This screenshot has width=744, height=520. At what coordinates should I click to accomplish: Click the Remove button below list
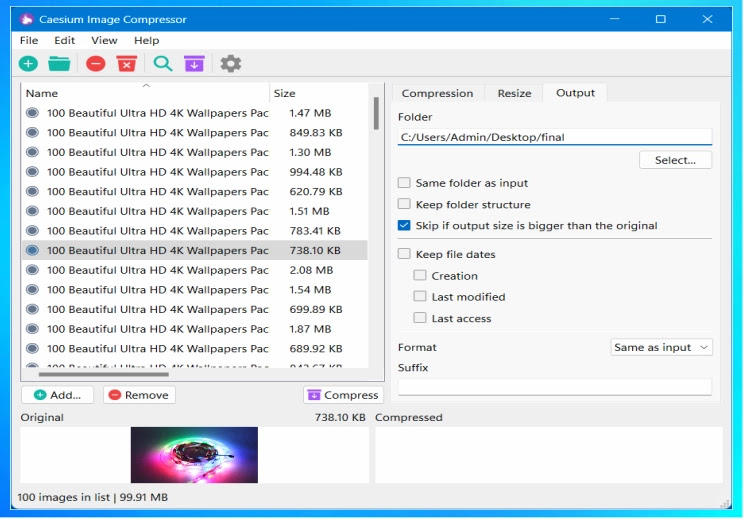(x=139, y=395)
